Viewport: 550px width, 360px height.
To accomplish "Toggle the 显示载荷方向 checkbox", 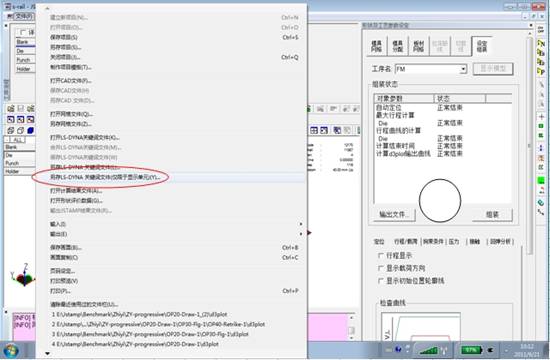I will point(381,268).
